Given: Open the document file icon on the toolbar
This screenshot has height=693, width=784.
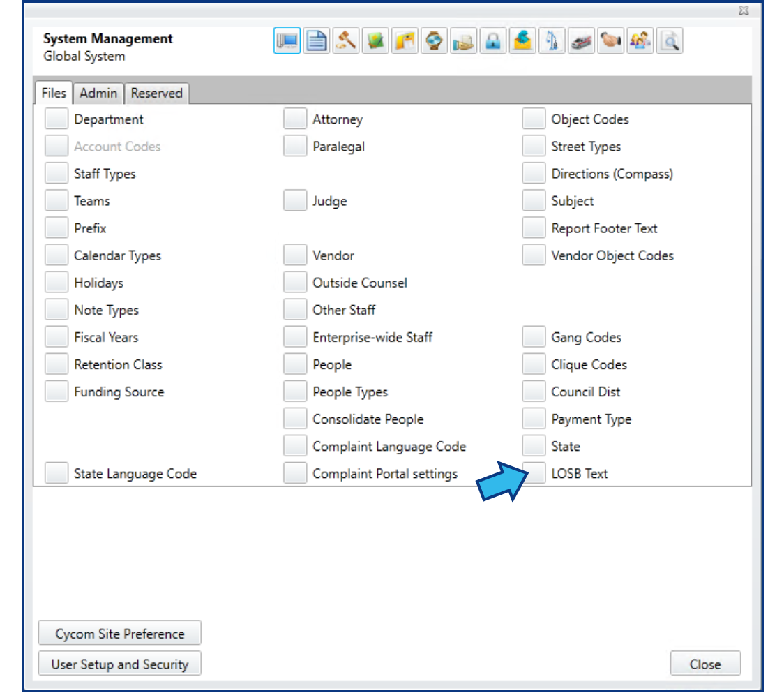Looking at the screenshot, I should (316, 40).
